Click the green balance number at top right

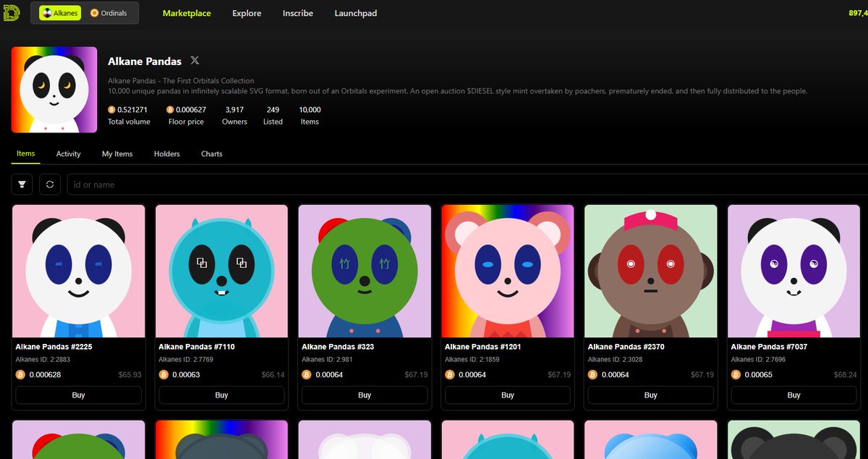(x=858, y=13)
